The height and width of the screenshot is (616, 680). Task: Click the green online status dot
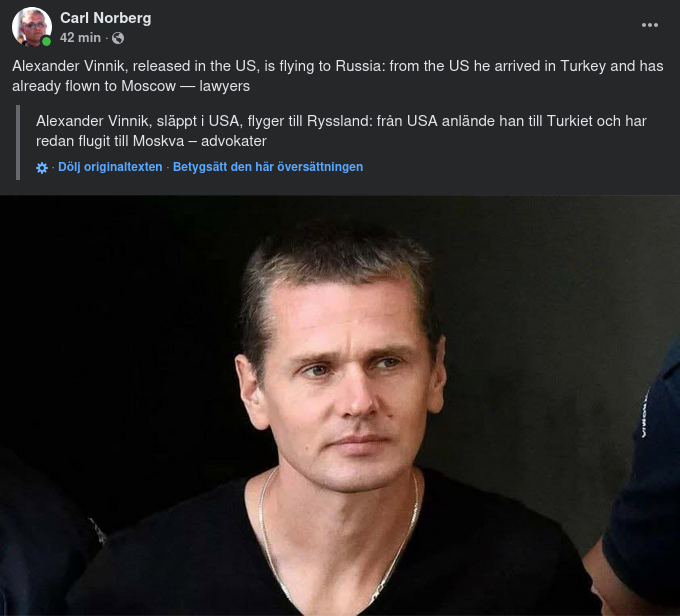(x=46, y=42)
